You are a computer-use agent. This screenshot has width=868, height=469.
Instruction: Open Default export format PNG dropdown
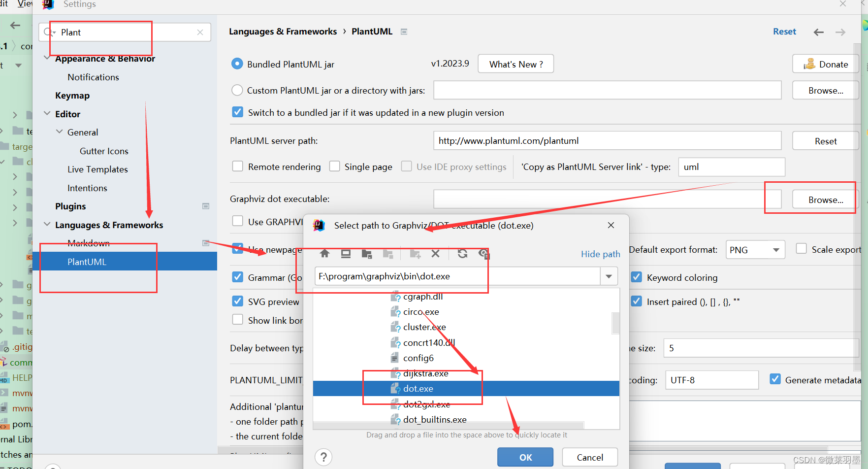[x=755, y=250]
